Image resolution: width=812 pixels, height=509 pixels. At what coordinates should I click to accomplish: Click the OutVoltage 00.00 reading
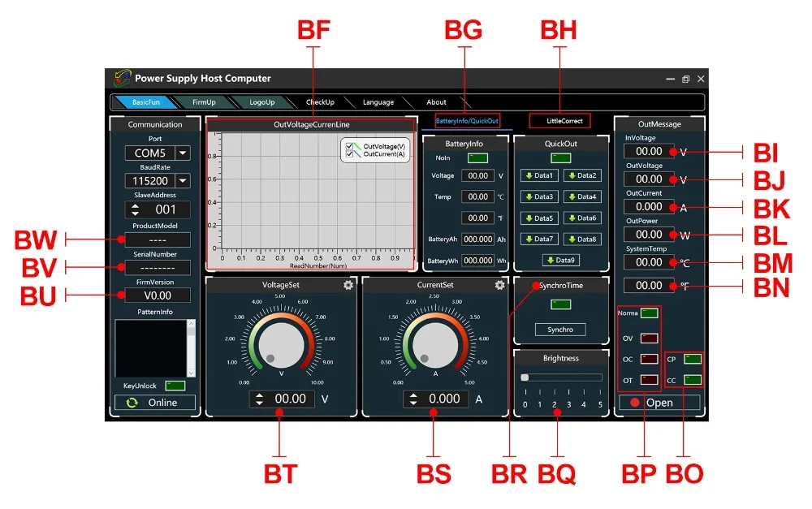(649, 179)
